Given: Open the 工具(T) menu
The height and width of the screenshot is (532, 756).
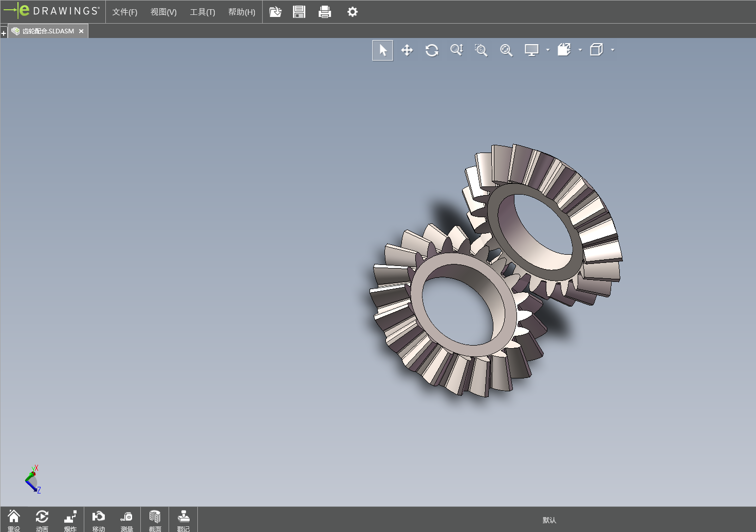Looking at the screenshot, I should click(202, 12).
